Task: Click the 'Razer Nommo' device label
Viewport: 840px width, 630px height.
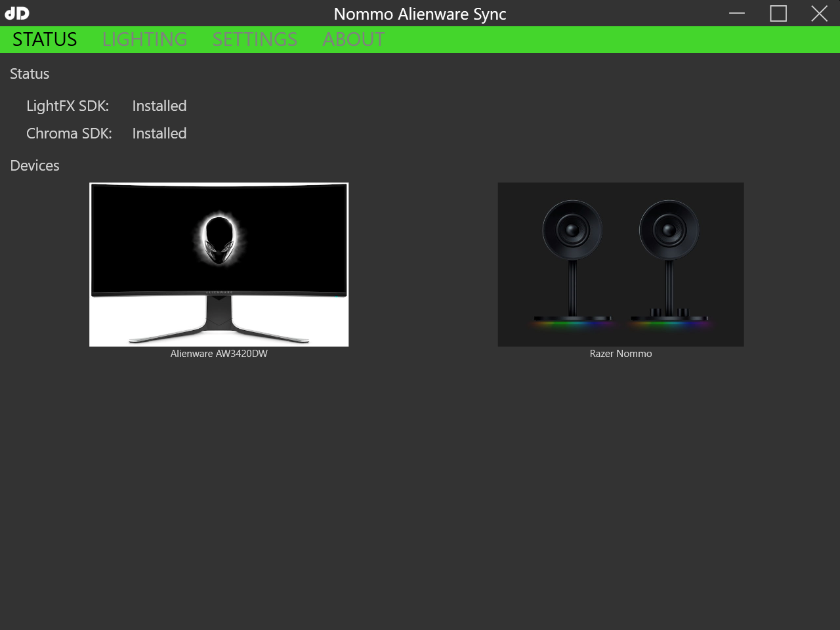Action: tap(621, 354)
